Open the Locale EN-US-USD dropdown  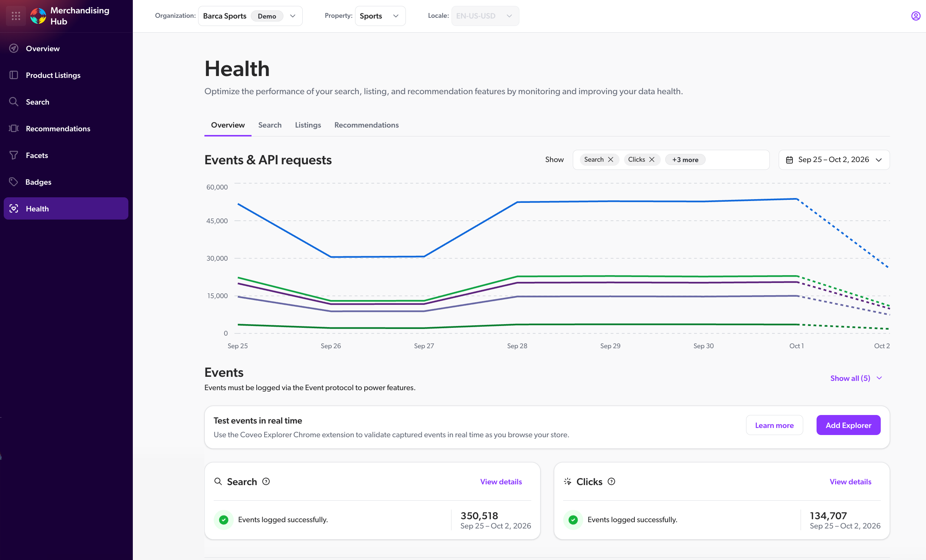485,16
